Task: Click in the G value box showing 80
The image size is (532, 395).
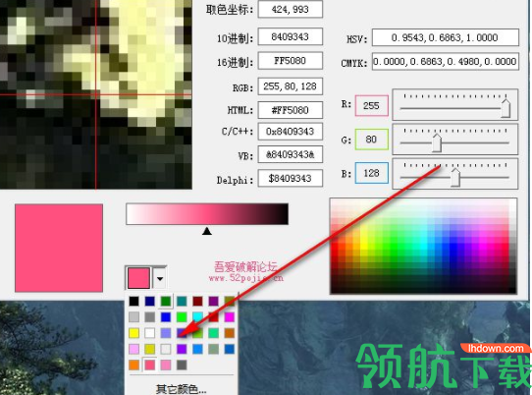Action: (372, 140)
